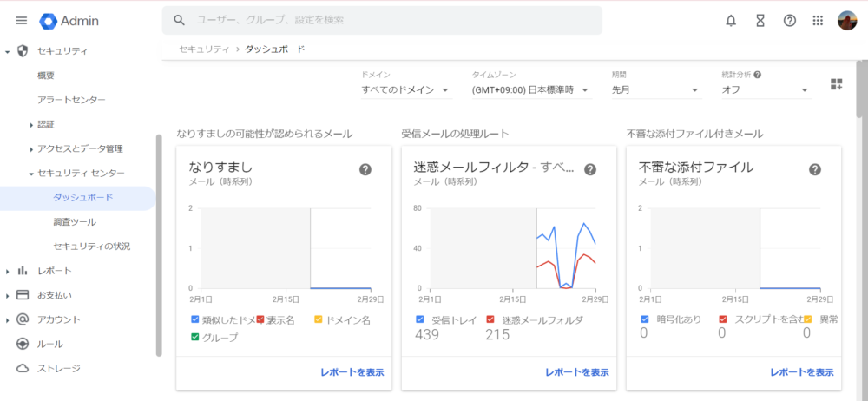The height and width of the screenshot is (401, 868).
Task: Uncheck the 受信トレイ legend checkbox
Action: 419,319
